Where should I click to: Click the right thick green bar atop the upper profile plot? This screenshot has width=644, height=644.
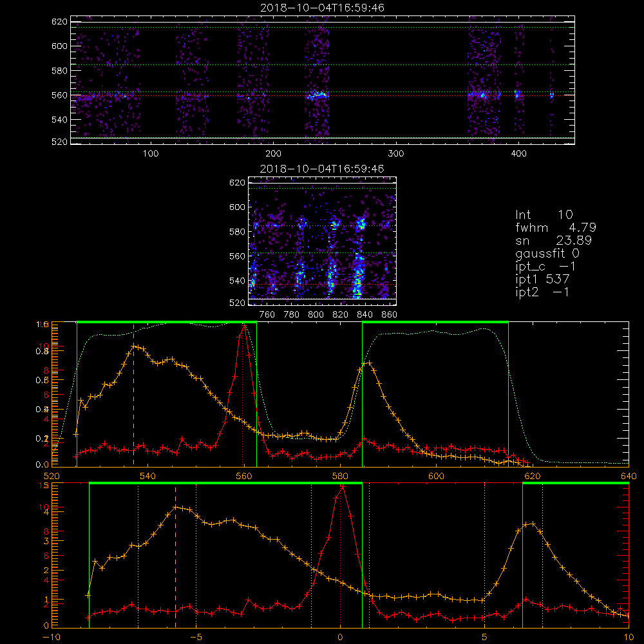(x=435, y=322)
